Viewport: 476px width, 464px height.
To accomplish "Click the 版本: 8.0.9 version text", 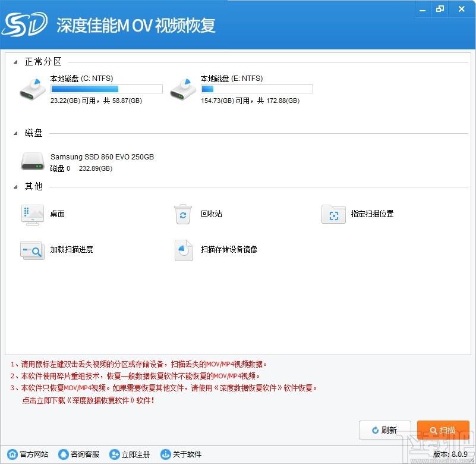I will tap(450, 454).
